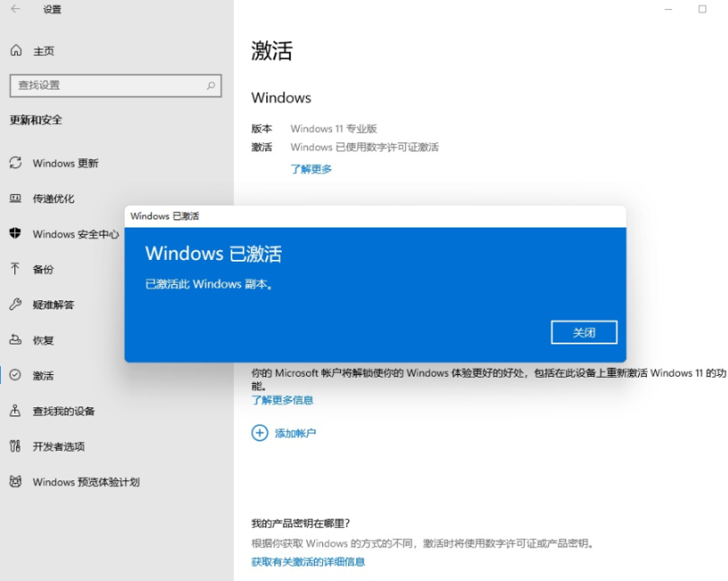This screenshot has width=728, height=581.
Task: Click the Find my device icon
Action: (15, 411)
